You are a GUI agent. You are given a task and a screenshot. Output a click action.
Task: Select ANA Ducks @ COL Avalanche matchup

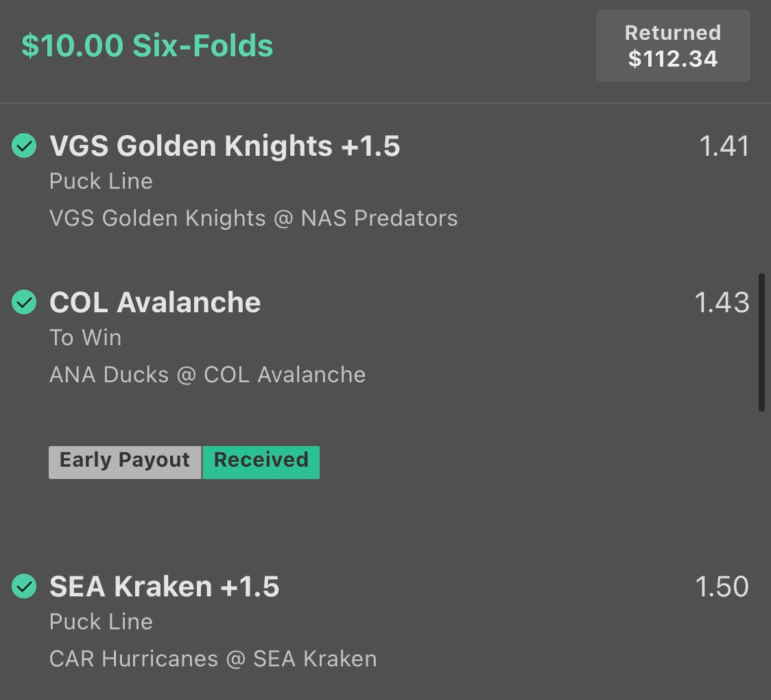coord(208,375)
